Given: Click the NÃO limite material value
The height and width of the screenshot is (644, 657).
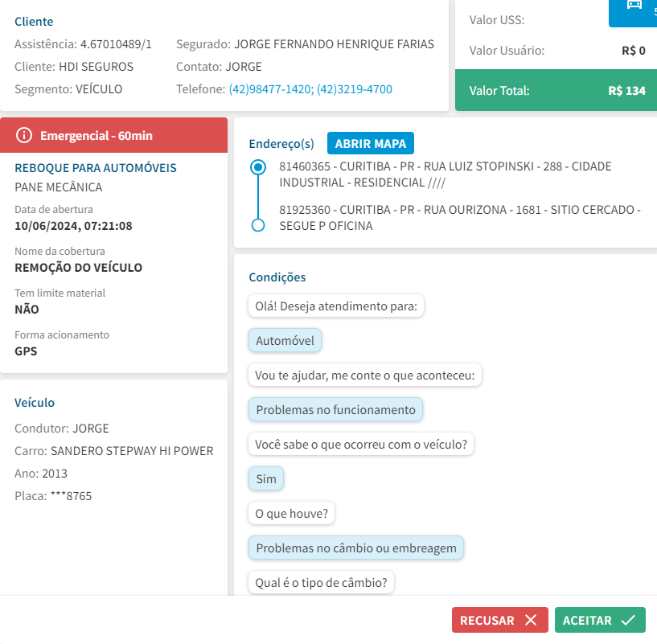Looking at the screenshot, I should 27,310.
